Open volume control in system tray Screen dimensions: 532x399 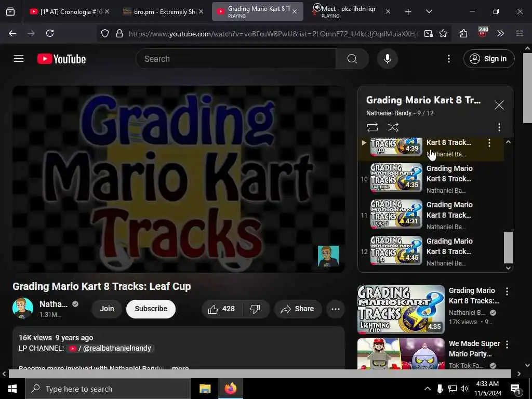[464, 389]
